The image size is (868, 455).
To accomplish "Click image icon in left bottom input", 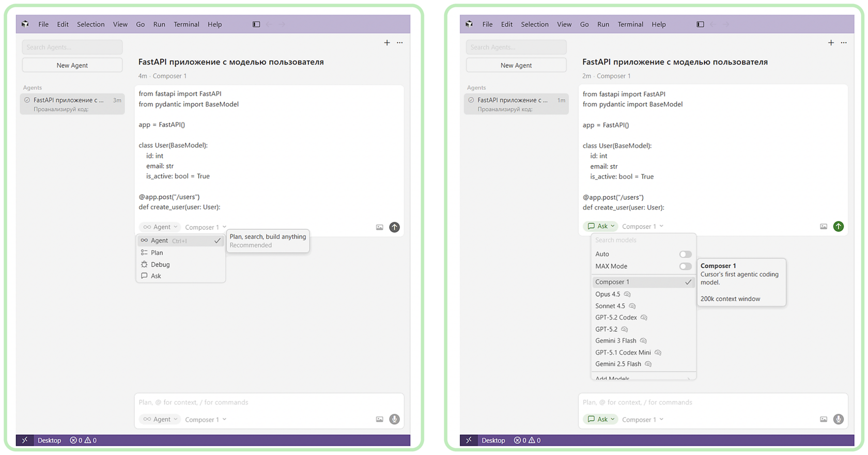I will (x=380, y=419).
